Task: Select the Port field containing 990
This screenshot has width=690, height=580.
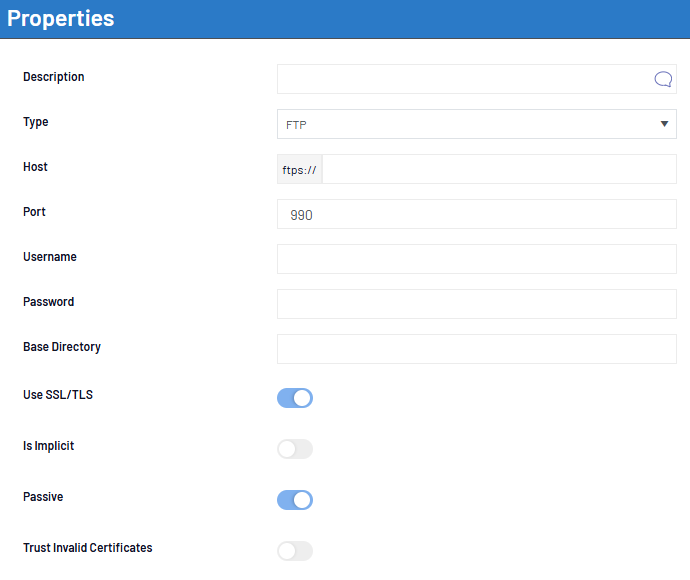Action: pos(476,214)
